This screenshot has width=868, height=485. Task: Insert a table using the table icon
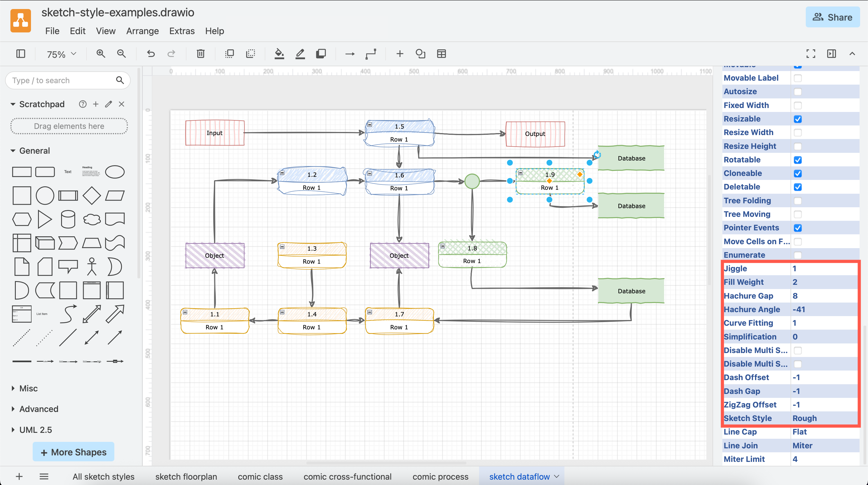[441, 54]
